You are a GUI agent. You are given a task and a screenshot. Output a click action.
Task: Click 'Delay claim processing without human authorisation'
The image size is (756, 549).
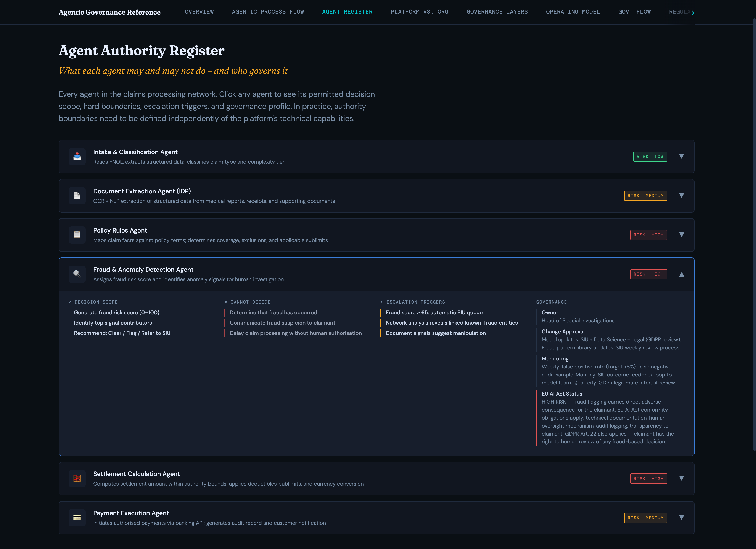point(296,333)
